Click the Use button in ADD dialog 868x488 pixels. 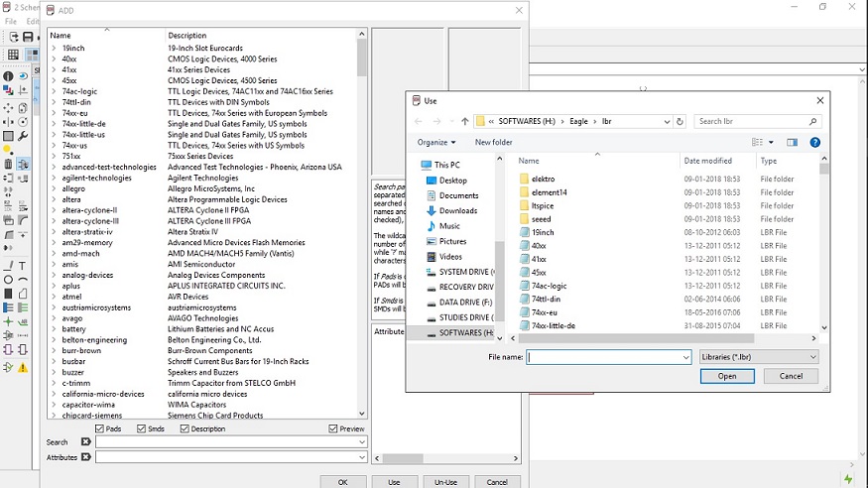pos(394,482)
